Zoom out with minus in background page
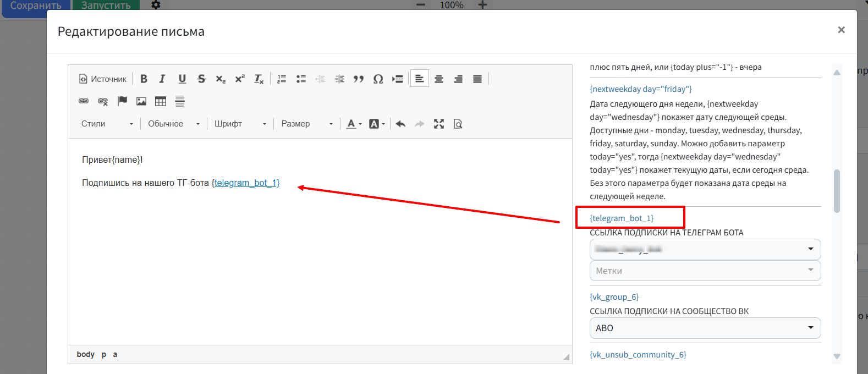 [x=421, y=5]
